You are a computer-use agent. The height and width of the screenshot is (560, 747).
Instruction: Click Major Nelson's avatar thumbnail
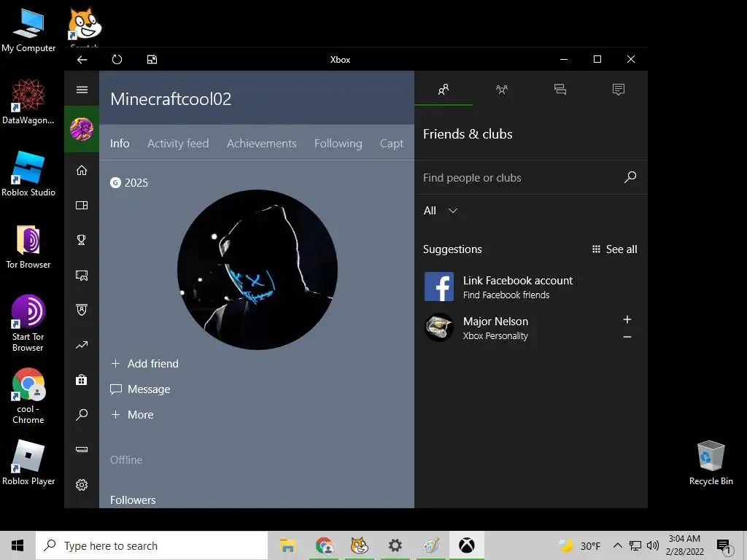(439, 327)
